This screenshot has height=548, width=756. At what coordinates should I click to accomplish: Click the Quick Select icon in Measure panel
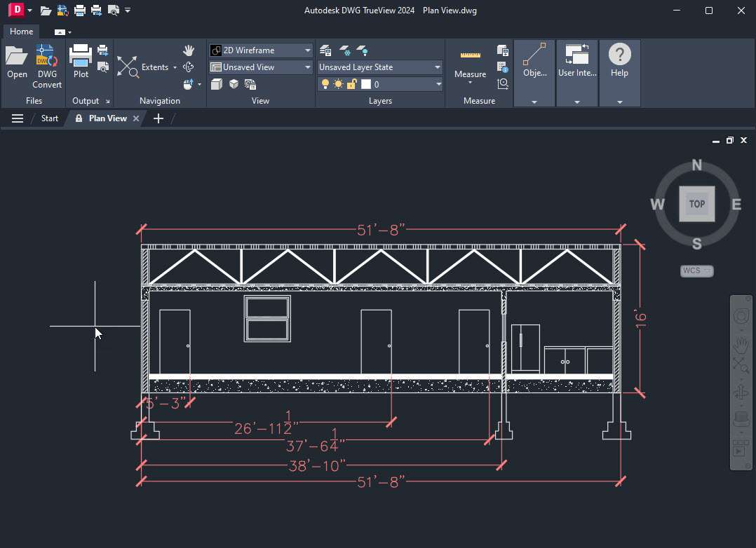click(503, 83)
